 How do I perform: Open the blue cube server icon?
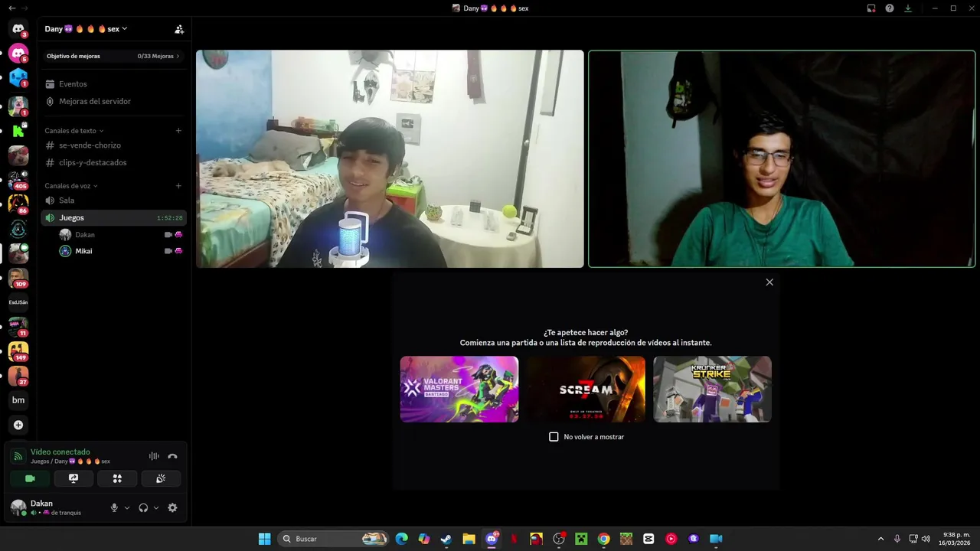18,78
